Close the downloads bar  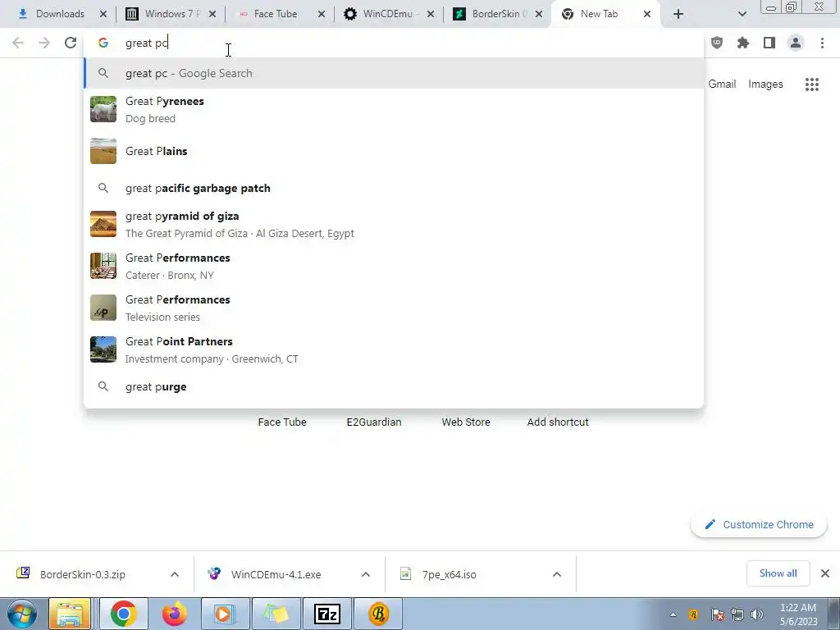(x=825, y=573)
